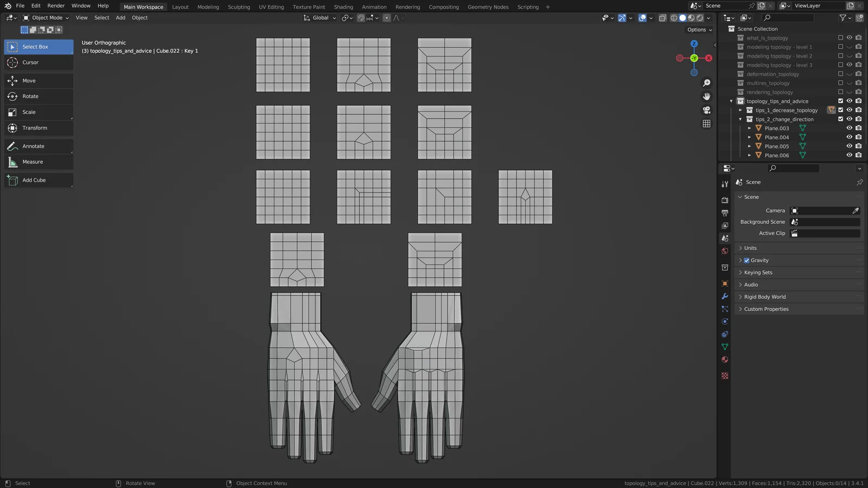Open the Render properties tab
Viewport: 868px width, 488px height.
725,199
